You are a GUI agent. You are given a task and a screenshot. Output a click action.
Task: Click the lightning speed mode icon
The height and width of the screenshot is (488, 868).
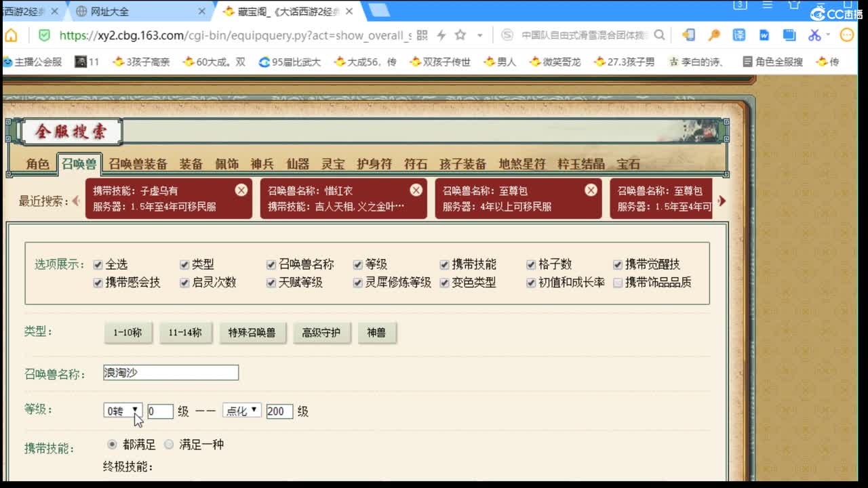[x=441, y=35]
